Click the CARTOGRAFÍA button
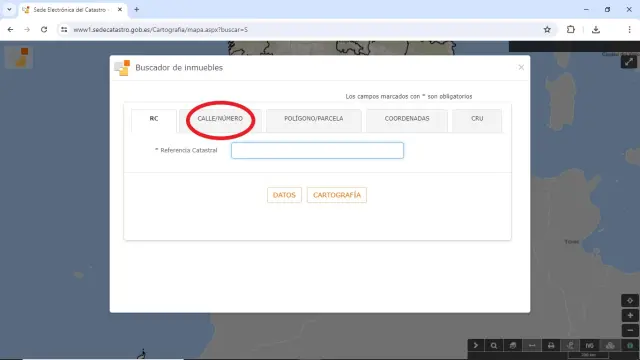 (x=337, y=195)
